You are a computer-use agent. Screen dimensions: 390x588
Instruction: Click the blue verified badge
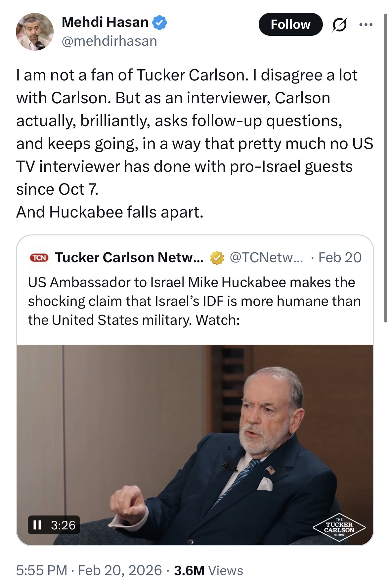(x=159, y=23)
